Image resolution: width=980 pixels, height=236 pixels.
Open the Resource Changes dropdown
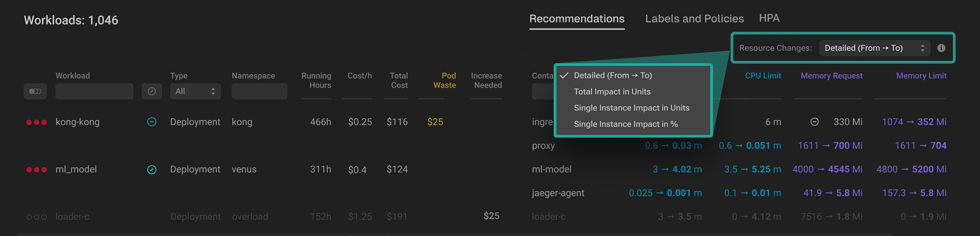[874, 48]
